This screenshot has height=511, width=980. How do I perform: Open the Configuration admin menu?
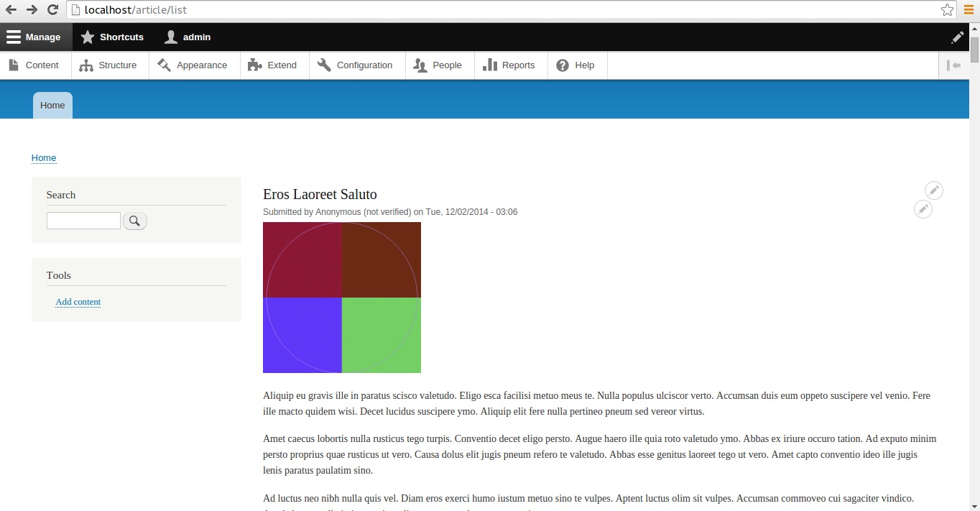click(x=356, y=65)
